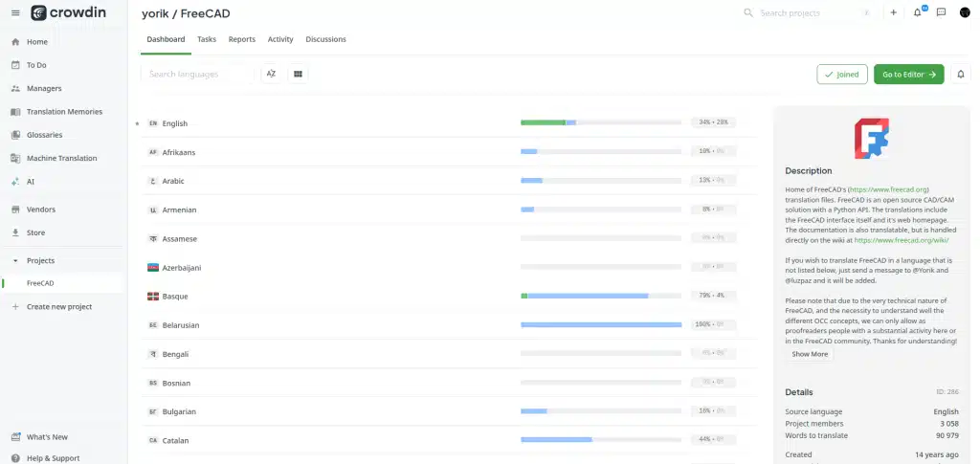This screenshot has height=464, width=980.
Task: Open user profile avatar
Action: (965, 12)
